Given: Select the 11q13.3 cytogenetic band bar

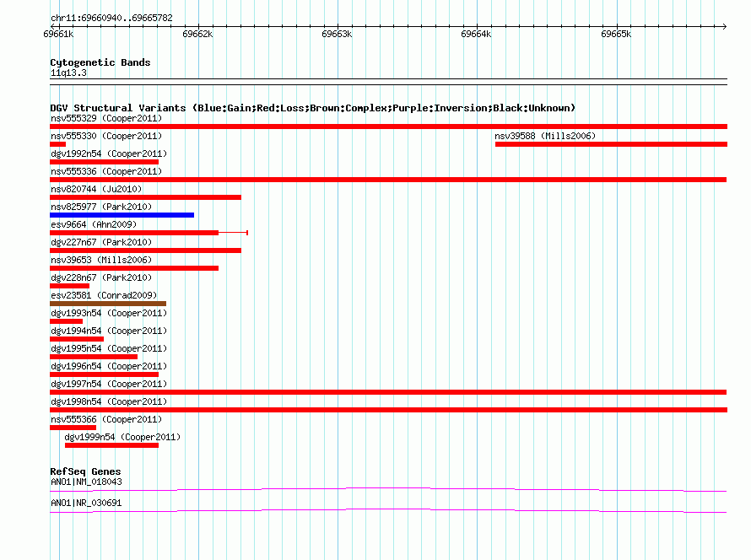Looking at the screenshot, I should (x=388, y=82).
